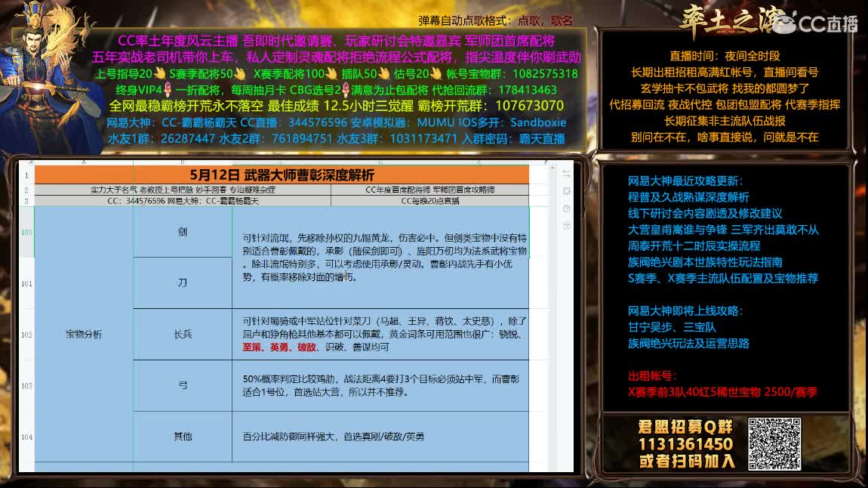Viewport: 868px width, 488px height.
Task: Select the 长兵 cell
Action: (x=183, y=334)
